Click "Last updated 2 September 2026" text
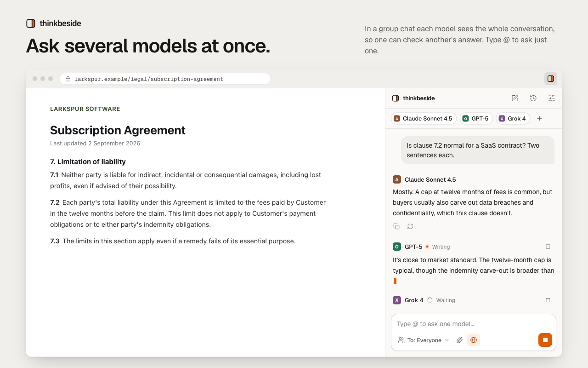588x368 pixels. (x=95, y=144)
